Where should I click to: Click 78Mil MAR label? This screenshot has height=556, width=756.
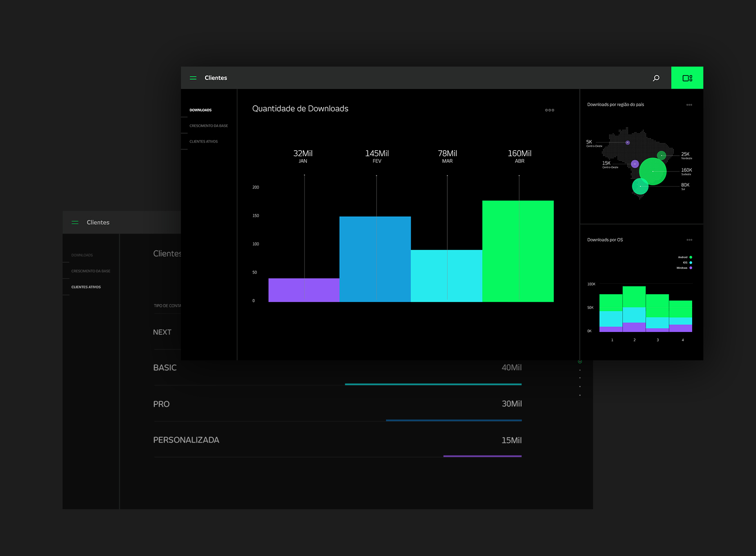point(447,156)
